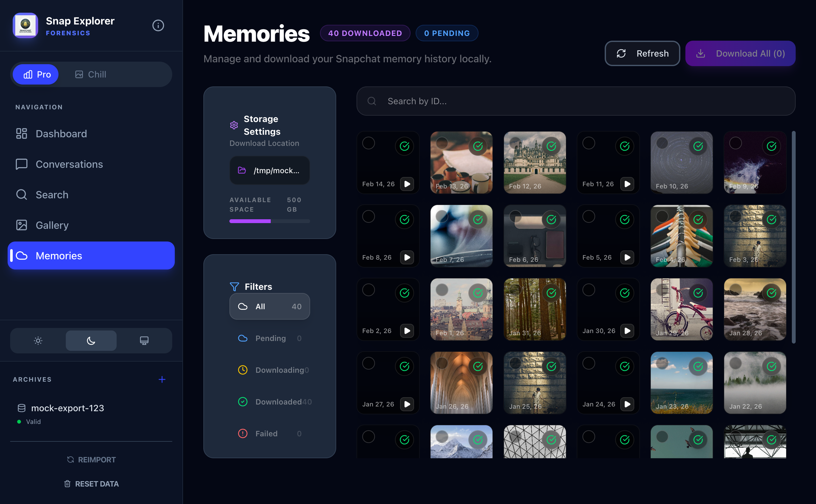Screen dimensions: 816x504
Task: Open the Snap Explorer info tooltip
Action: [158, 25]
